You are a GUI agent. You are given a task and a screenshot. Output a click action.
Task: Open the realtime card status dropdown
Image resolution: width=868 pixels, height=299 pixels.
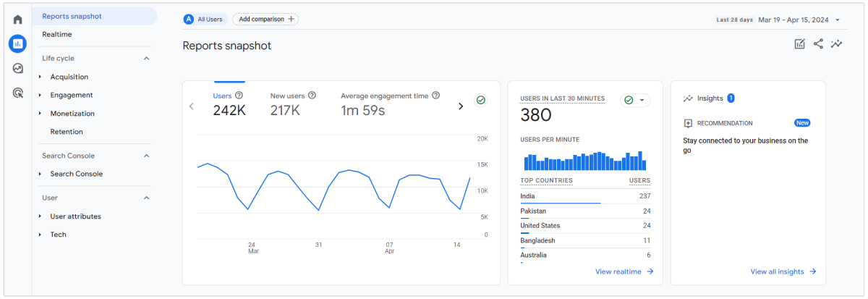point(635,100)
